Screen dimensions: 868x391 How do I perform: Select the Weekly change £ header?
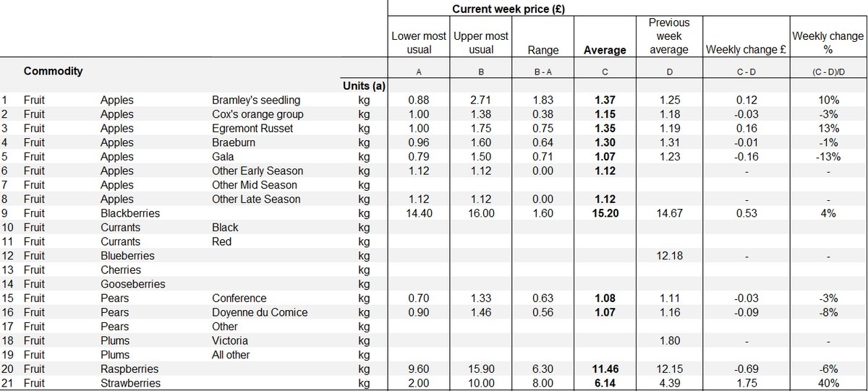click(x=746, y=50)
